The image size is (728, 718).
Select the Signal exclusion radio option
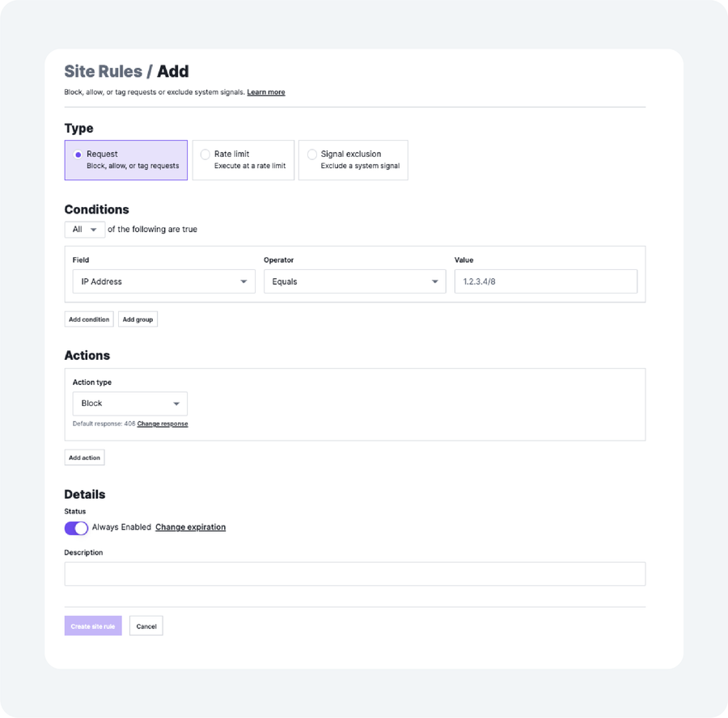tap(312, 154)
